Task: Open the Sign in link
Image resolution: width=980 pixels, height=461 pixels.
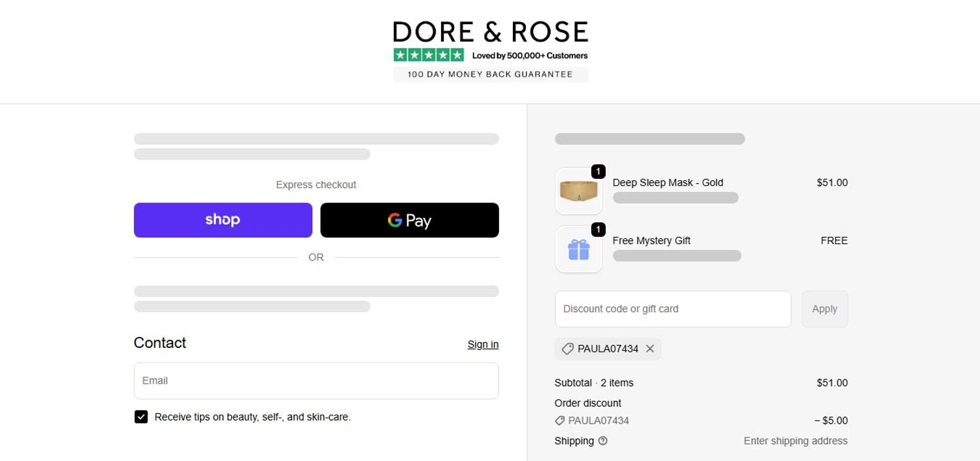Action: pos(483,344)
